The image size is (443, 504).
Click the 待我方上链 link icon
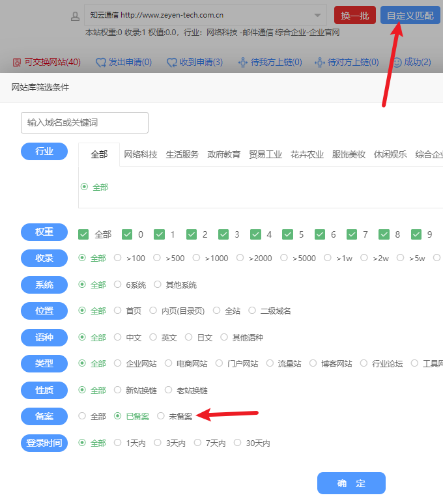tap(243, 63)
